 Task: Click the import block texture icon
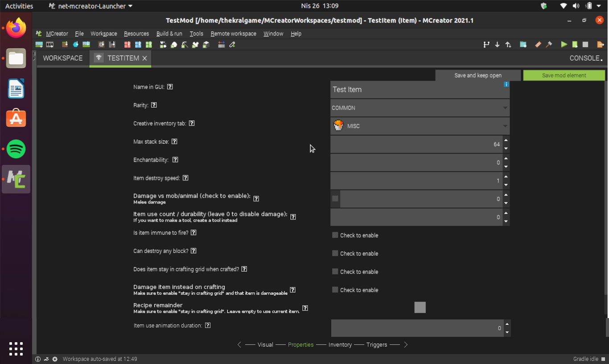click(x=65, y=45)
